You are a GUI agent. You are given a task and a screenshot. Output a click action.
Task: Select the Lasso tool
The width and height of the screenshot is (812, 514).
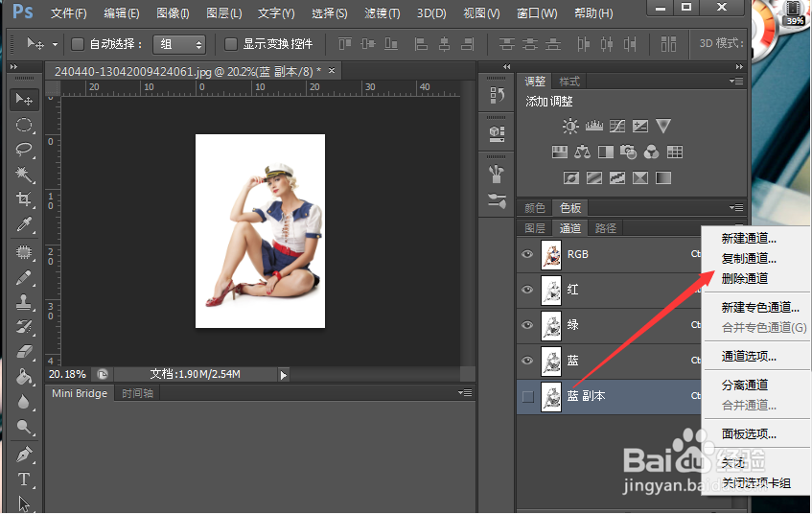pos(23,150)
